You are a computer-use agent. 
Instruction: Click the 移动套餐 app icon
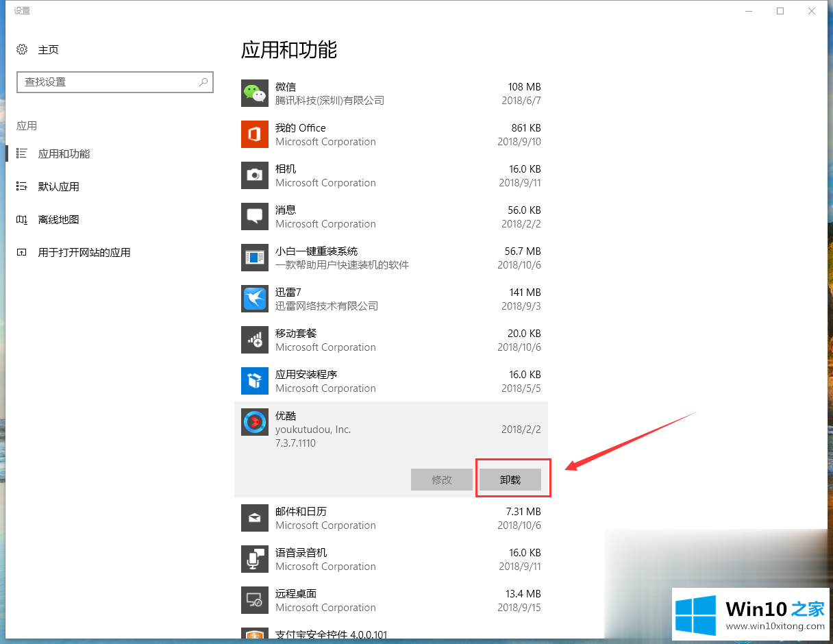255,340
